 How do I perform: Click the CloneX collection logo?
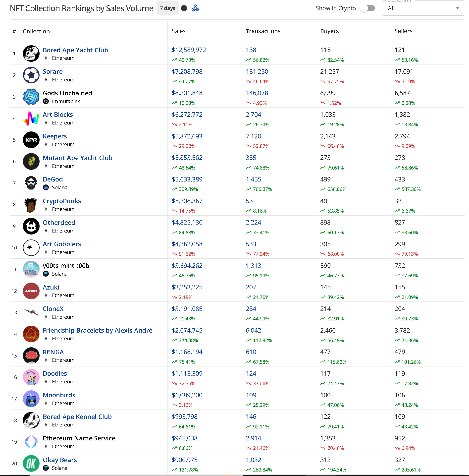click(31, 312)
